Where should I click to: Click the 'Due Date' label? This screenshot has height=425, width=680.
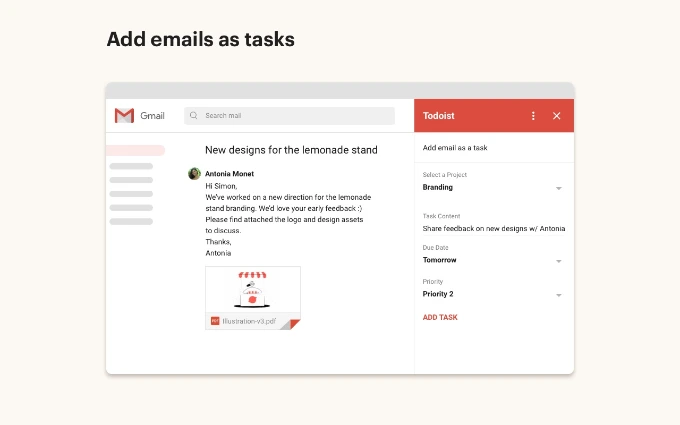click(435, 248)
